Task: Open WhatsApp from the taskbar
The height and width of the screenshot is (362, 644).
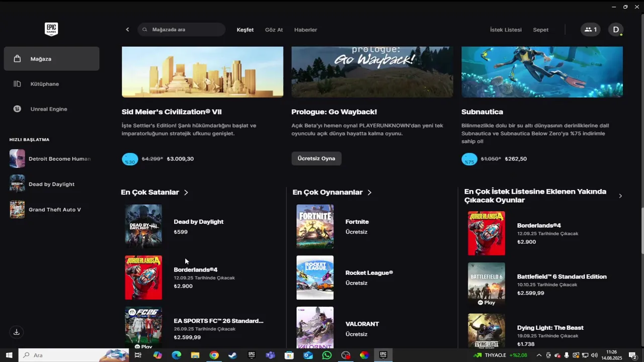Action: click(327, 355)
